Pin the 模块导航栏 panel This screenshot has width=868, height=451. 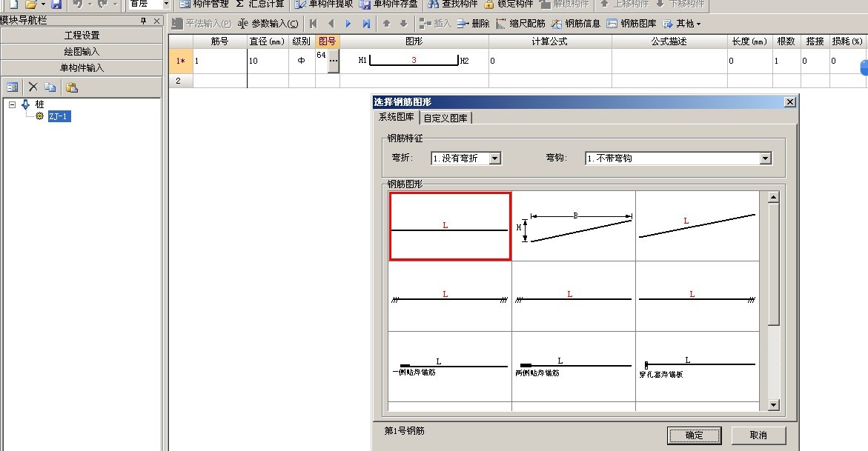(143, 21)
